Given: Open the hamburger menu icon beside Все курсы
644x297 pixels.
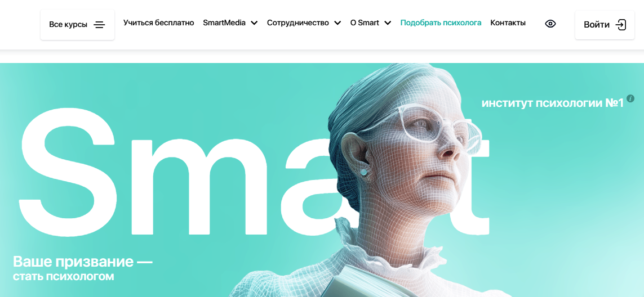Looking at the screenshot, I should click(99, 25).
